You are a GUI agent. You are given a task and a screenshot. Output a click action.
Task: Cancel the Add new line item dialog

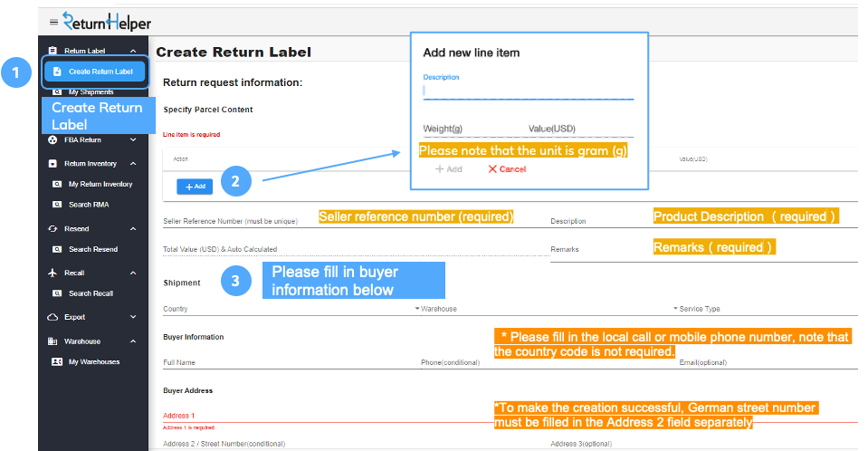click(x=507, y=169)
